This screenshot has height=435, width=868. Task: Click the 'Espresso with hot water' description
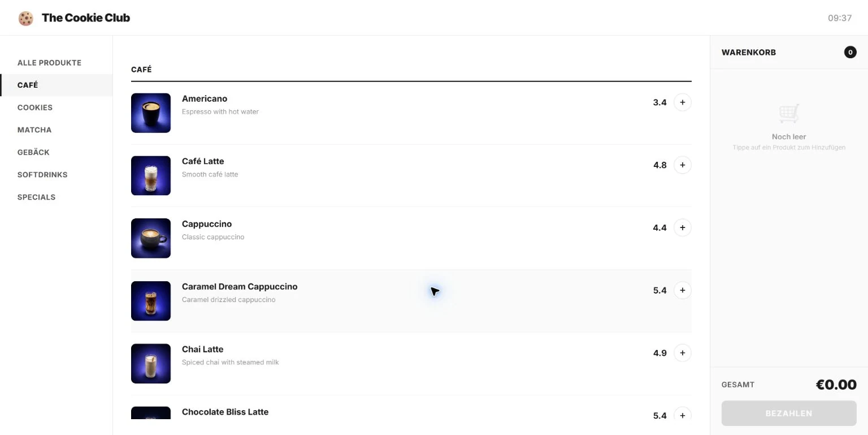(220, 112)
